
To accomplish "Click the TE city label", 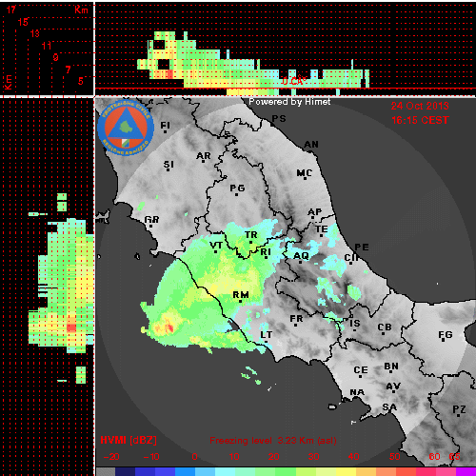I will click(x=322, y=228).
